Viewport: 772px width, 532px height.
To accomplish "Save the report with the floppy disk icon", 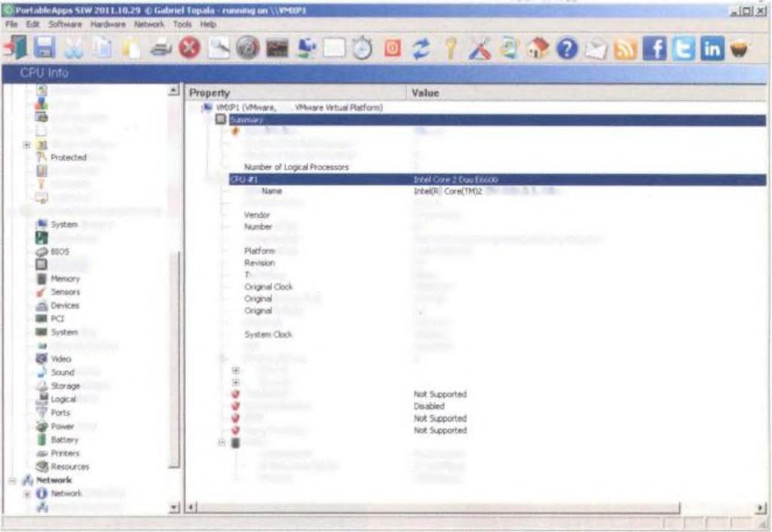I will (x=44, y=48).
